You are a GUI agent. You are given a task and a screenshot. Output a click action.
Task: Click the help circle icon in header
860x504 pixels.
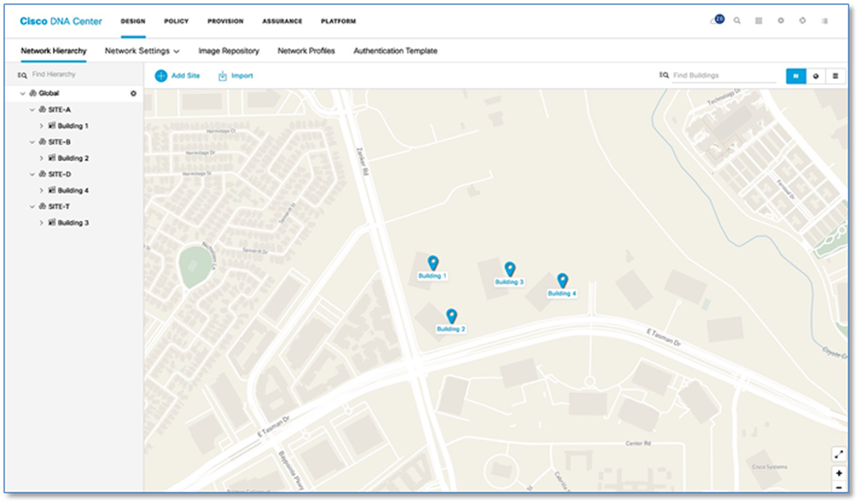tap(802, 21)
